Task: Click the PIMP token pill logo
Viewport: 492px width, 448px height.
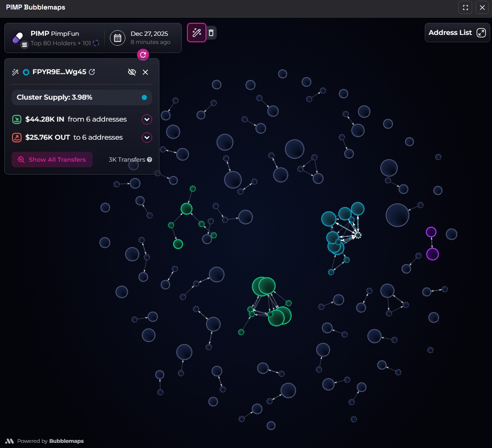Action: (x=18, y=38)
